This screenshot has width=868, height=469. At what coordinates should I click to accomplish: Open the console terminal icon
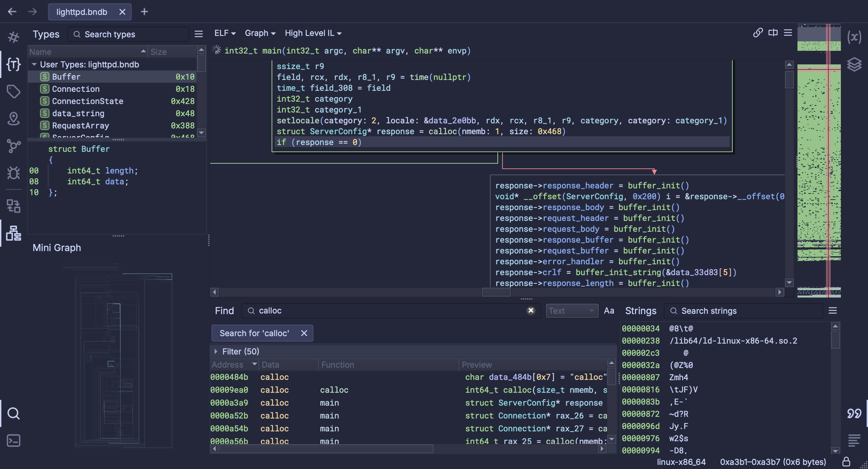coord(14,441)
